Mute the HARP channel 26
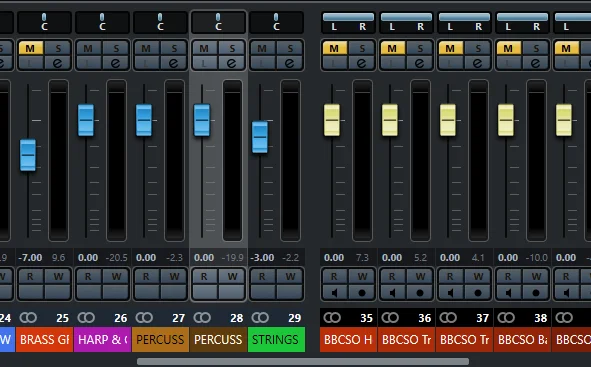 tap(89, 48)
